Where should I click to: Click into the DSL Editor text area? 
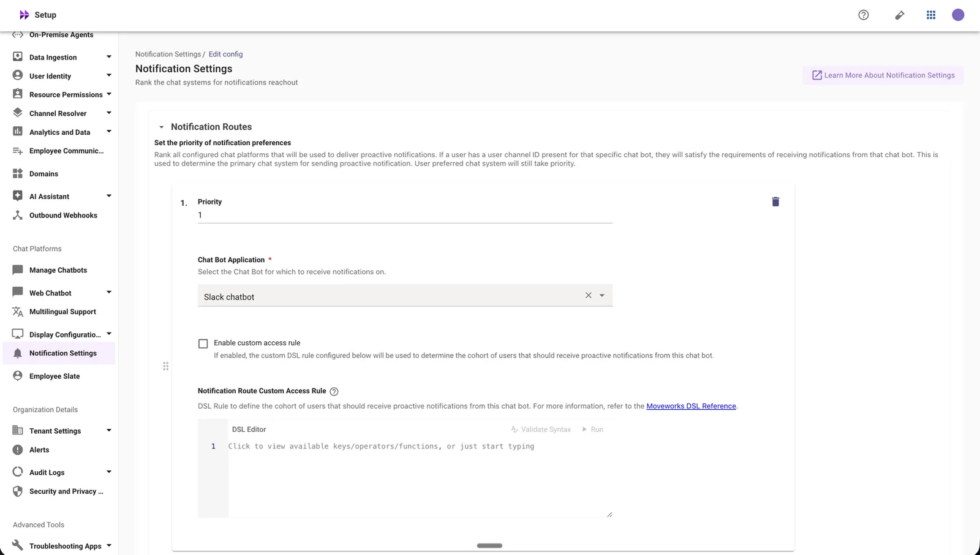click(x=420, y=478)
